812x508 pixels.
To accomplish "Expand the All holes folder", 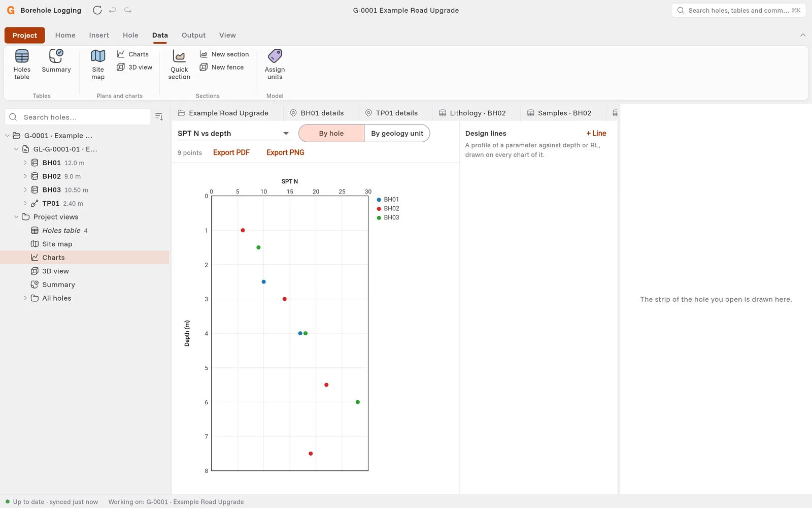I will [25, 298].
